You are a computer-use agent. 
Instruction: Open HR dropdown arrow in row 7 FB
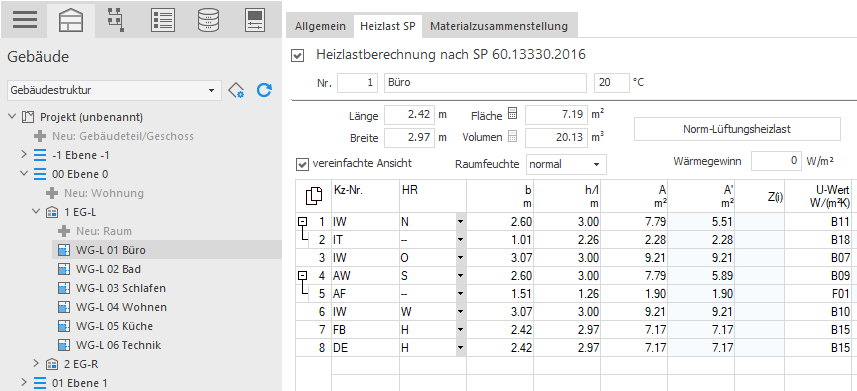(x=460, y=330)
